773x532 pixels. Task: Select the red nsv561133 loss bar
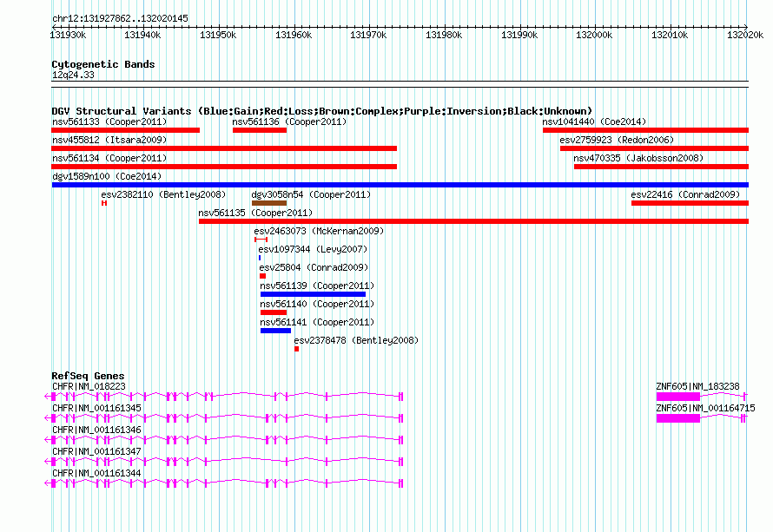pyautogui.click(x=126, y=130)
